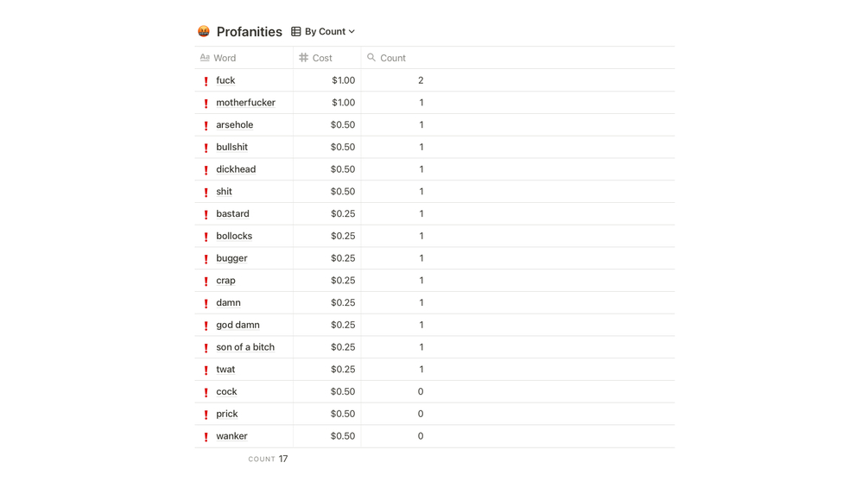
Task: Click the magnifier rollup icon in Count header
Action: pyautogui.click(x=371, y=58)
